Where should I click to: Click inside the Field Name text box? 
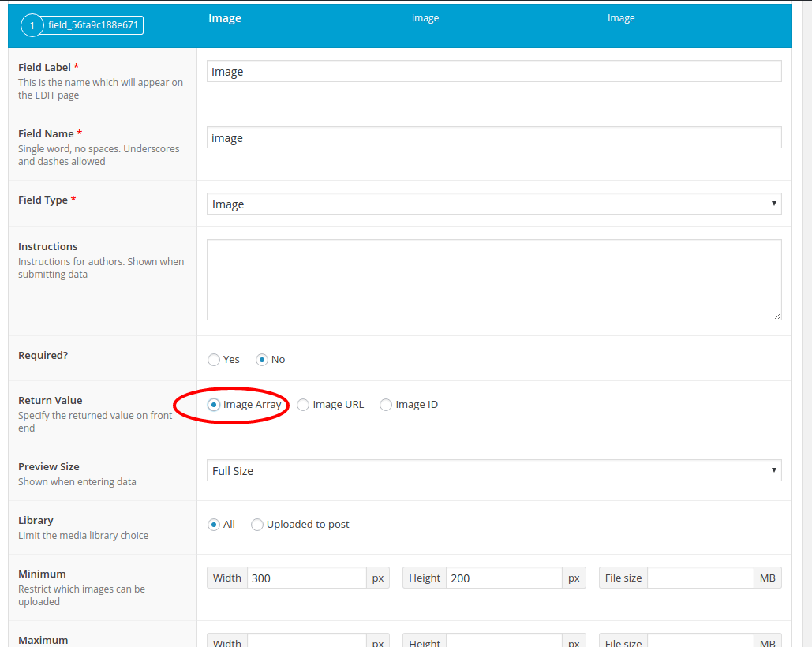tap(493, 137)
